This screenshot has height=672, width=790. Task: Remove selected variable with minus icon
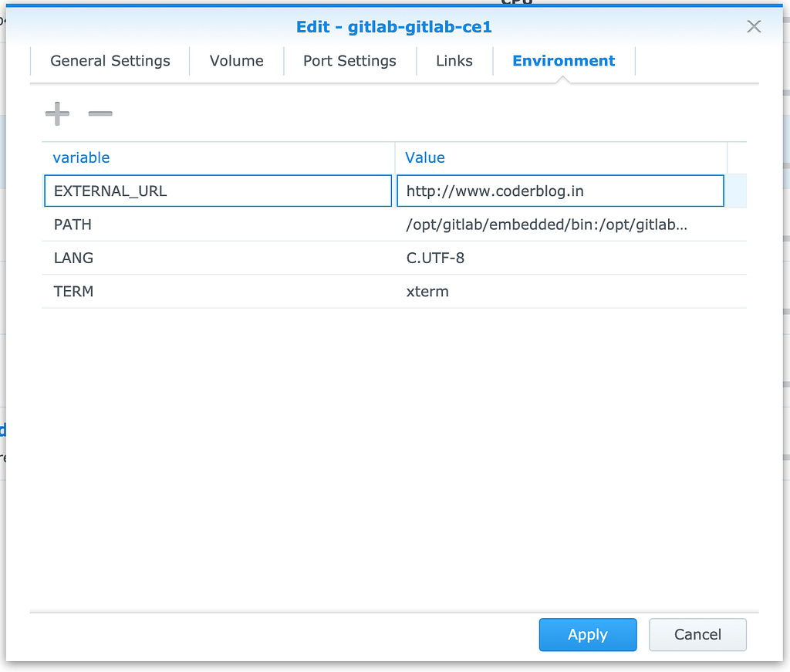[100, 114]
